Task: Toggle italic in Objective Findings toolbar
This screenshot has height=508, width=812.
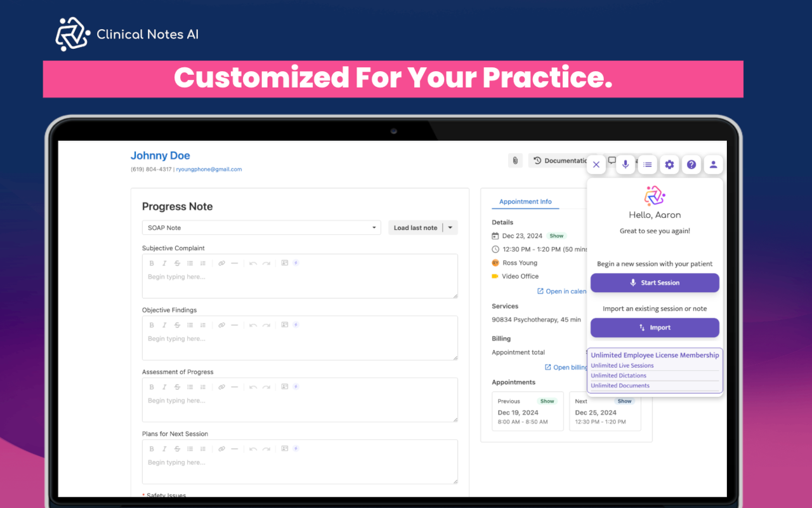Action: (x=164, y=325)
